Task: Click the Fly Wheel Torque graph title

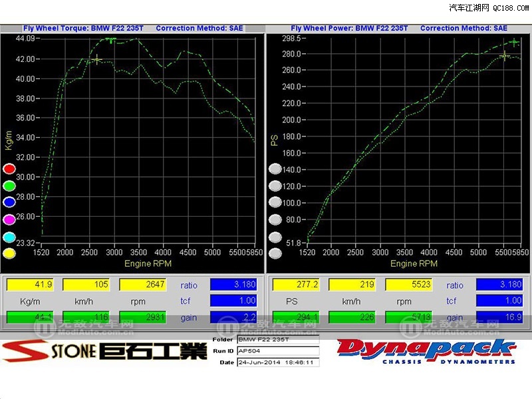Action: [83, 28]
